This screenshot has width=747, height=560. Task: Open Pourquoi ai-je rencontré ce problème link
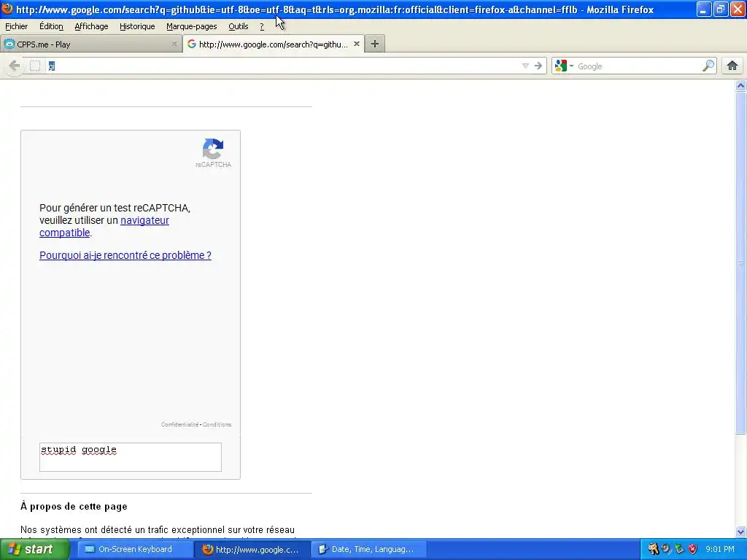click(x=125, y=255)
